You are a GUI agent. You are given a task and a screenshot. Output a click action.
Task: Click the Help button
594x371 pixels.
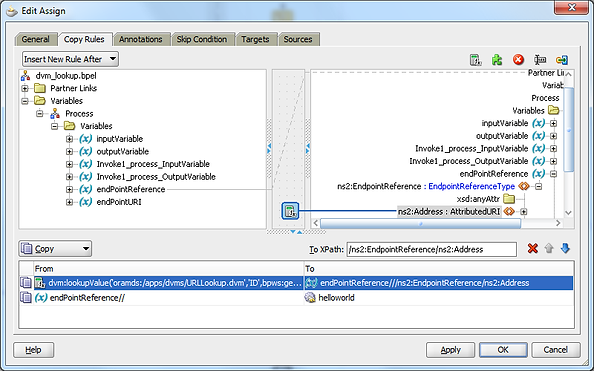pos(34,350)
